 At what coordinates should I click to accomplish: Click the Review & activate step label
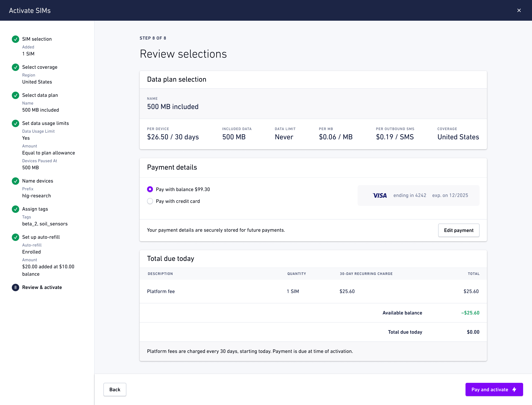pyautogui.click(x=42, y=287)
